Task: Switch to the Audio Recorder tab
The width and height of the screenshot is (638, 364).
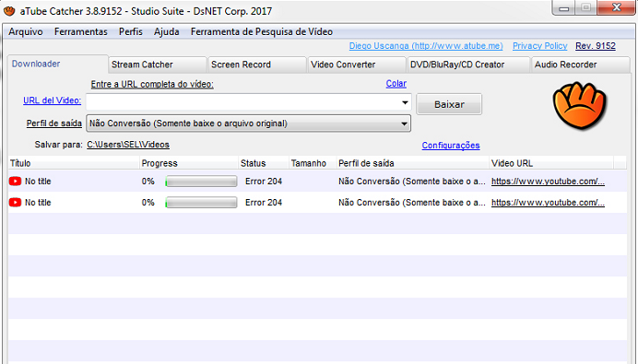Action: coord(581,65)
